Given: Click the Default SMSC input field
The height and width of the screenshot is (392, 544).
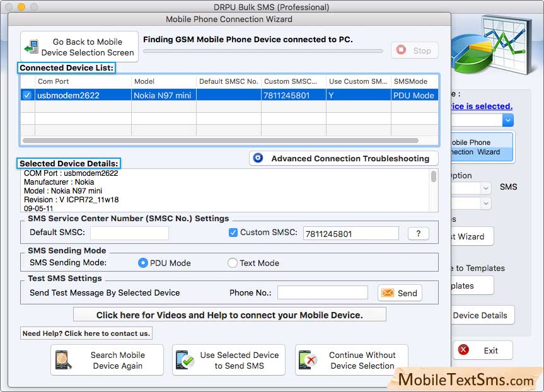Looking at the screenshot, I should pos(129,233).
